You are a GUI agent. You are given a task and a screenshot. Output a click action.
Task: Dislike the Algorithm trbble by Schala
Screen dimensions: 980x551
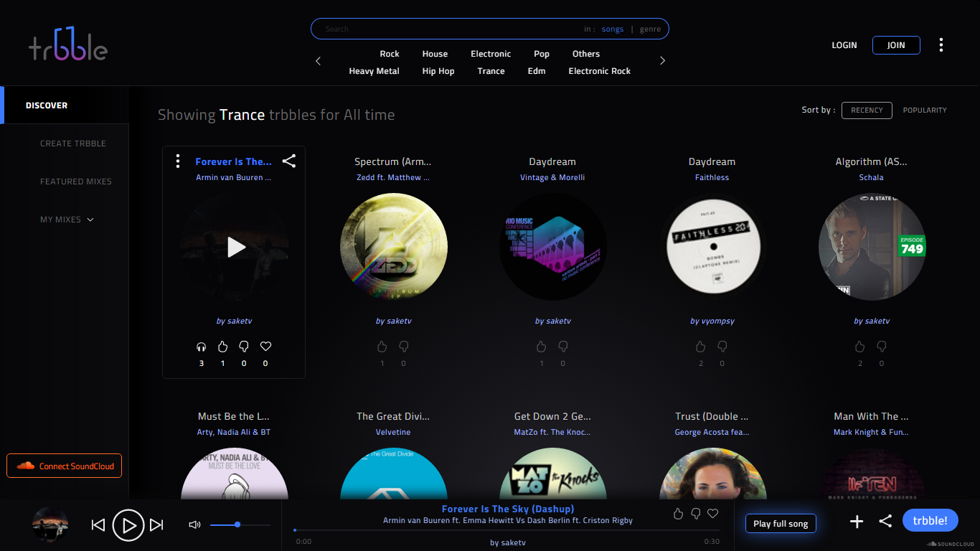point(882,347)
